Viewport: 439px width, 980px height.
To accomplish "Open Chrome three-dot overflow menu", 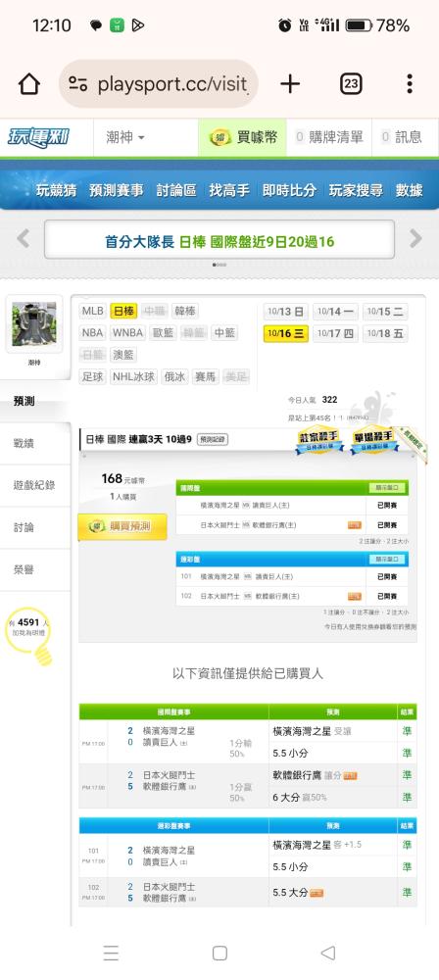I will click(x=409, y=83).
